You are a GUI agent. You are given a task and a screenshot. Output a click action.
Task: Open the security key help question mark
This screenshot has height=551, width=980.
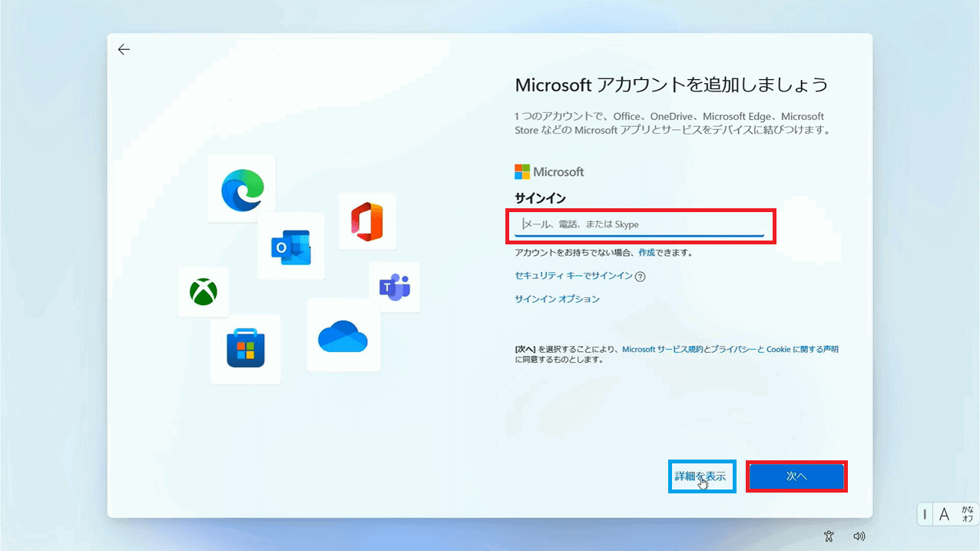point(640,277)
